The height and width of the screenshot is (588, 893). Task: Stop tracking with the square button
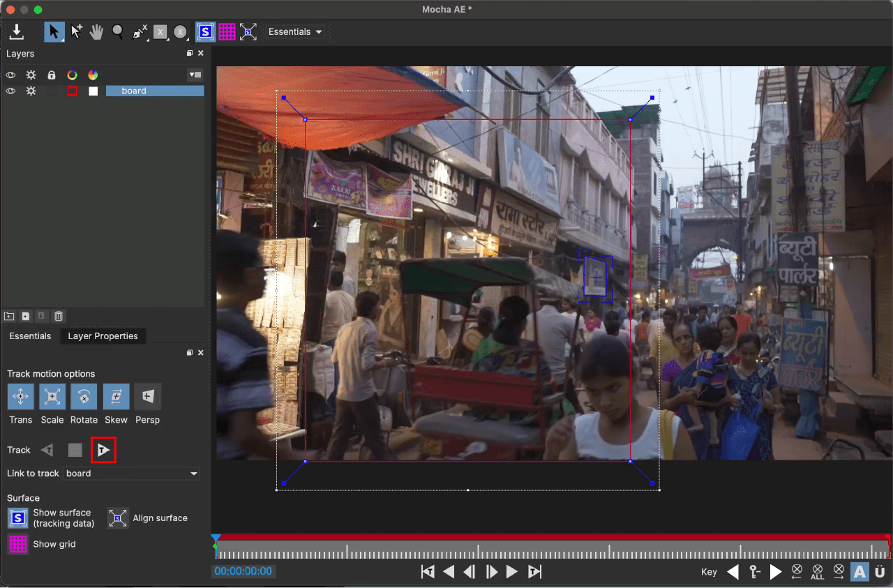tap(75, 450)
